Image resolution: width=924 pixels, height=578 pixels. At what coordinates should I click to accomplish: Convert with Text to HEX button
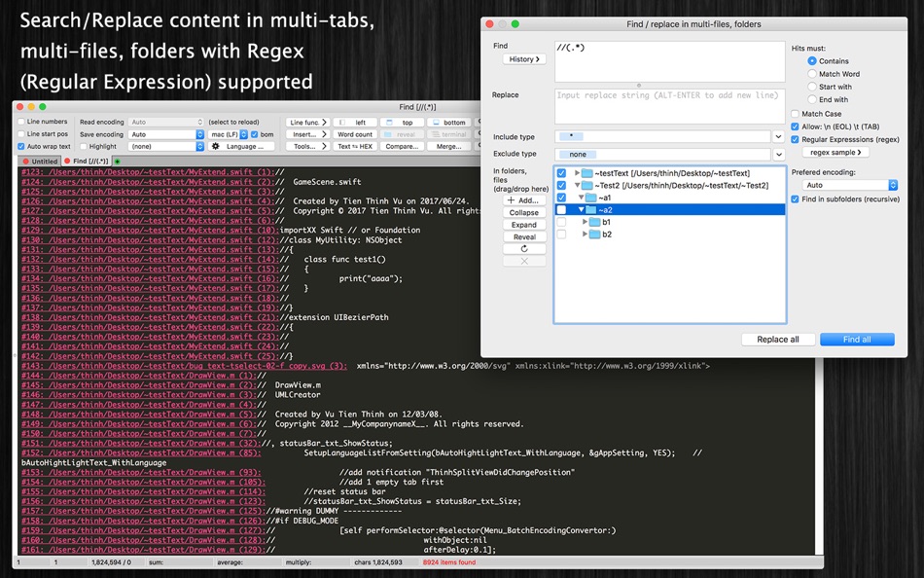[x=355, y=146]
